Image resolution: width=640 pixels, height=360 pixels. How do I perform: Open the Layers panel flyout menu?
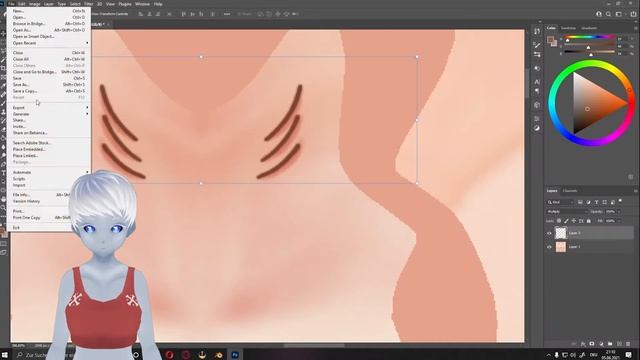click(636, 191)
